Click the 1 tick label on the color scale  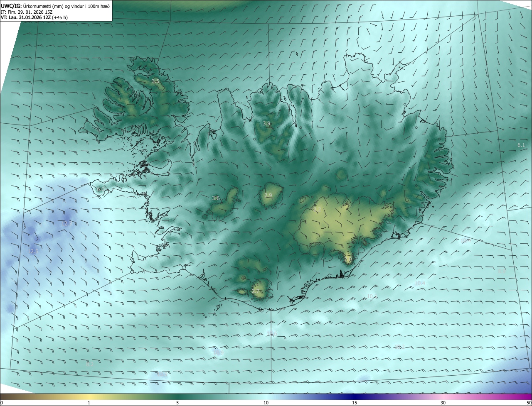coord(89,403)
